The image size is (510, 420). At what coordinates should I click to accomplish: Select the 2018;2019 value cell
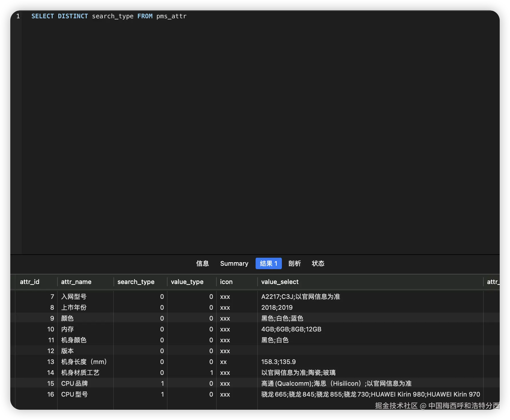[x=370, y=307]
